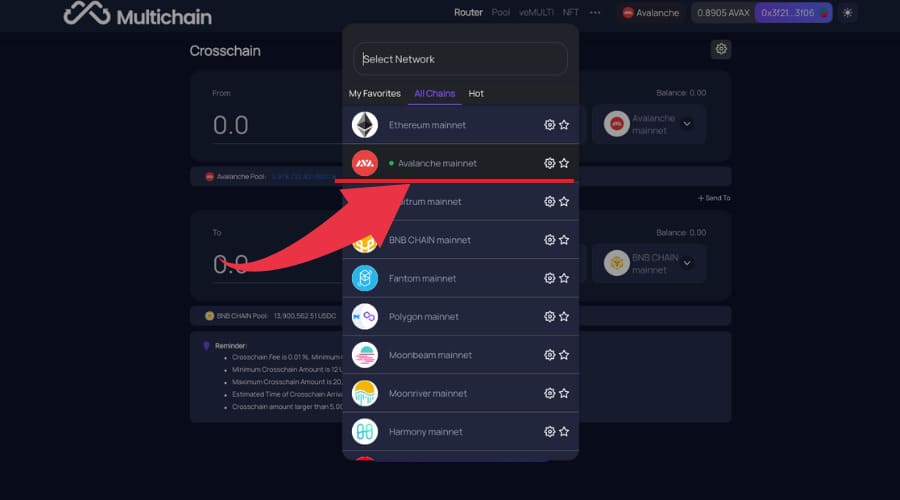Select the Fantom mainnet row text
The image size is (900, 500).
[422, 278]
